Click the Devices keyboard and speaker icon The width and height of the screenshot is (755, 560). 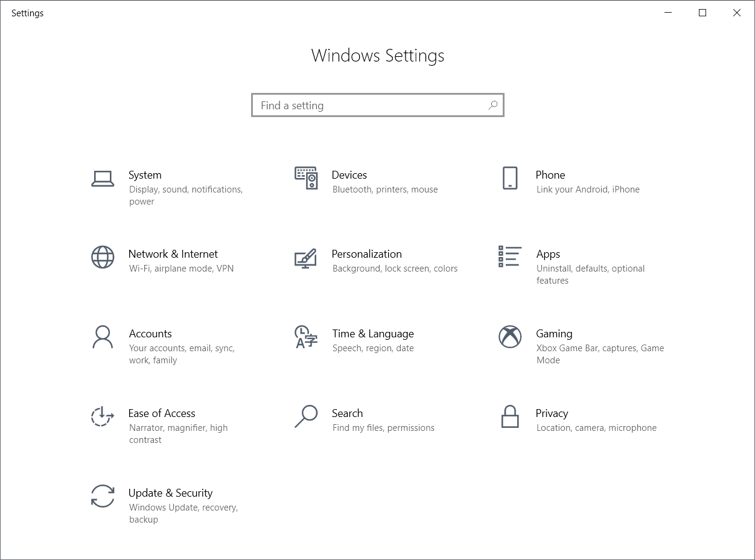click(x=306, y=178)
